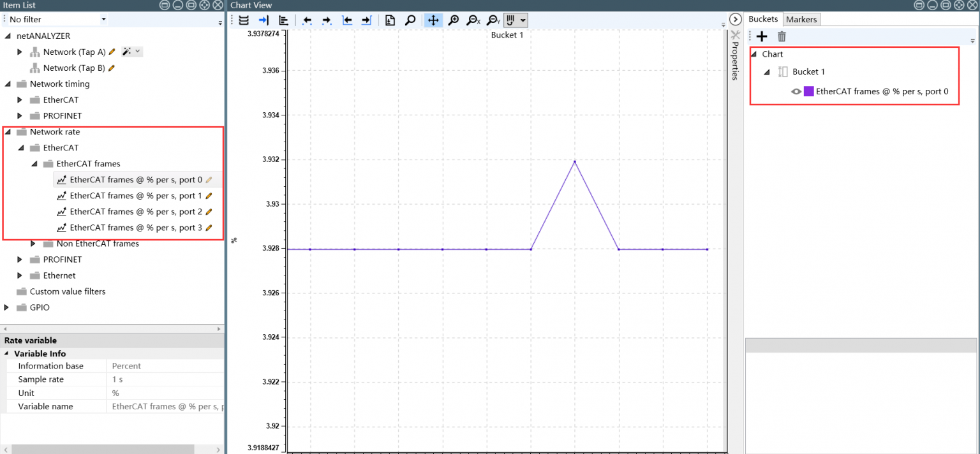Open the chart export report icon
This screenshot has height=454, width=980.
(390, 20)
